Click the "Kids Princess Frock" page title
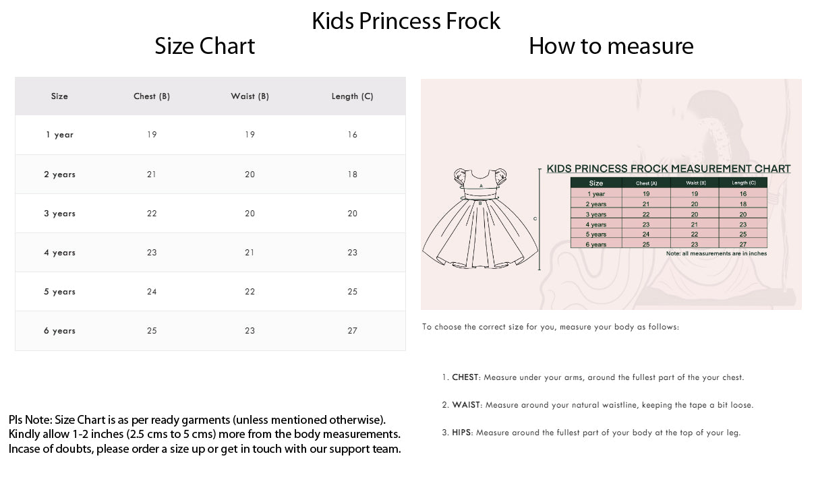Image resolution: width=816 pixels, height=504 pixels. [x=406, y=21]
